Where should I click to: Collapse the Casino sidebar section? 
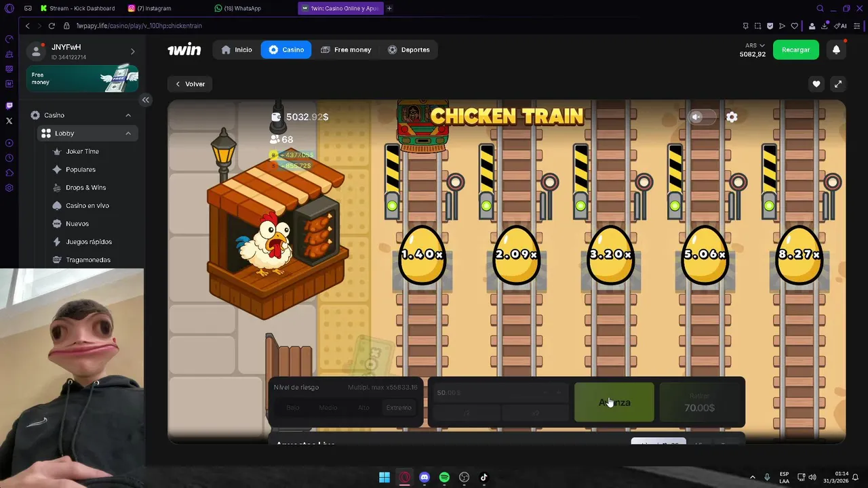[128, 115]
